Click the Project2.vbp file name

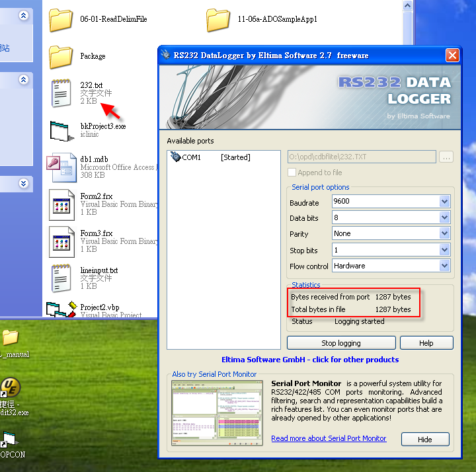coord(100,307)
